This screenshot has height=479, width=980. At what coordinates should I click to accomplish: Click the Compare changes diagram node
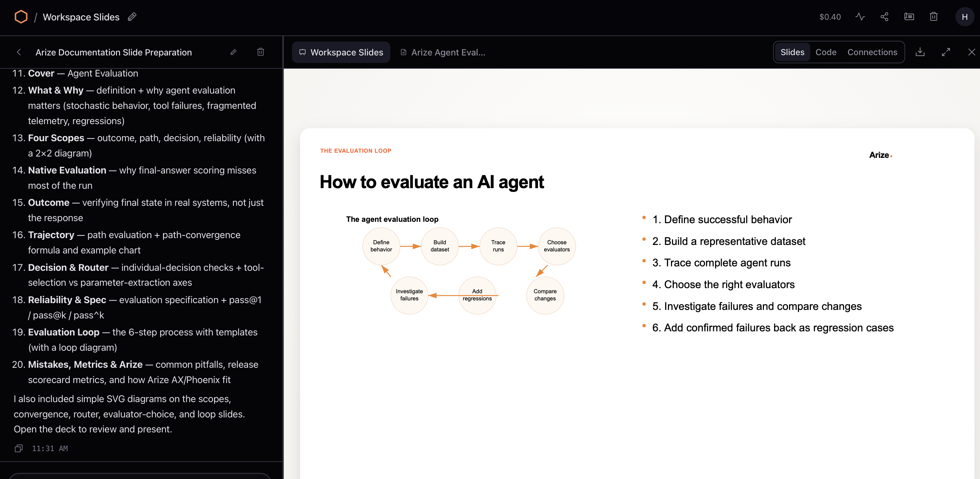click(545, 295)
